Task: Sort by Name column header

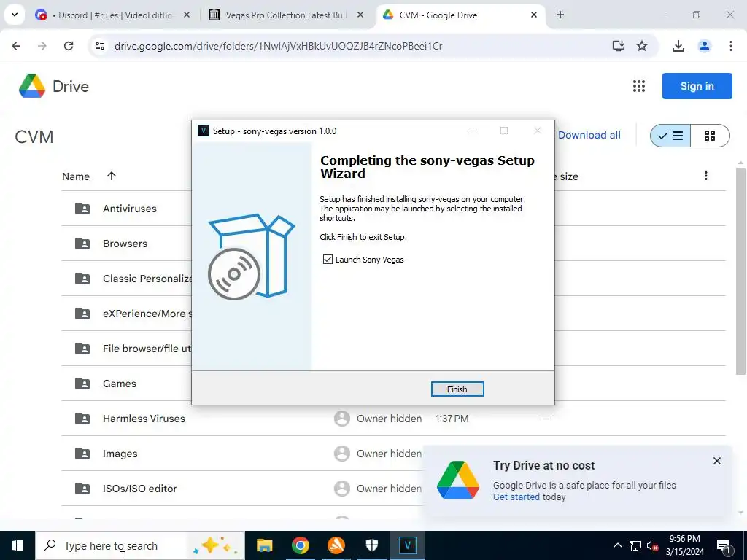Action: tap(76, 176)
